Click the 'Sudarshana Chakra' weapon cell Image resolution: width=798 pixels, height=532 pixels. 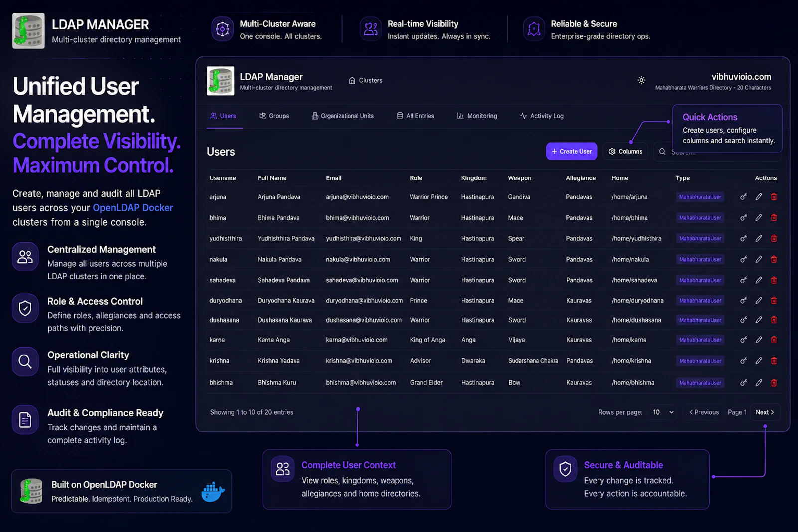[533, 361]
